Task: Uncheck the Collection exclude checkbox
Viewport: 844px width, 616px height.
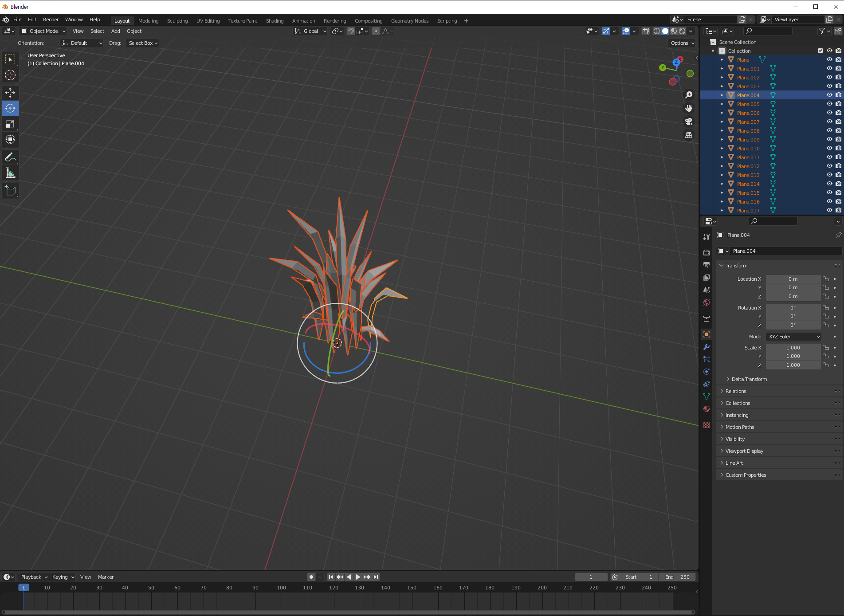Action: click(x=820, y=51)
